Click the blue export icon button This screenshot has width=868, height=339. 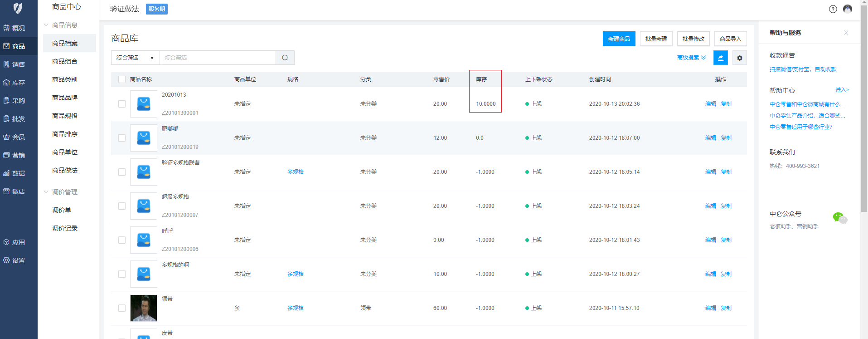point(720,58)
